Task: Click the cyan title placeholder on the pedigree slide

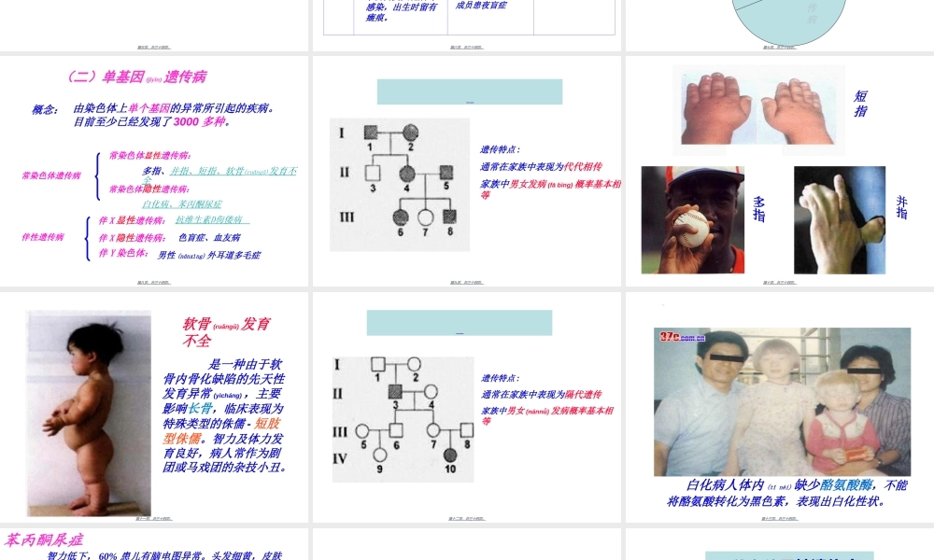Action: pos(470,91)
